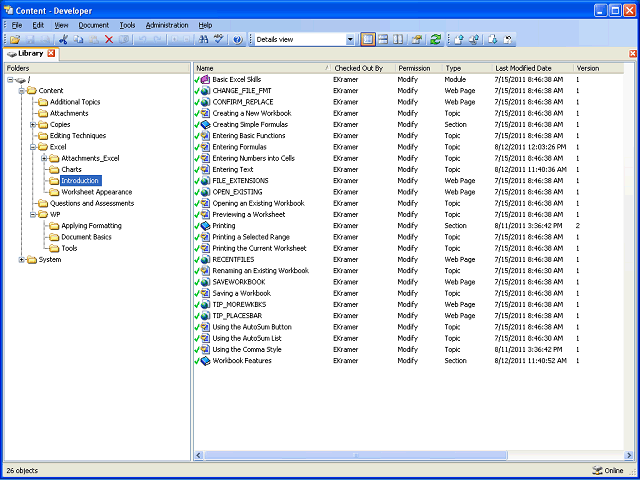Image resolution: width=640 pixels, height=480 pixels.
Task: Open the View menu
Action: (61, 25)
